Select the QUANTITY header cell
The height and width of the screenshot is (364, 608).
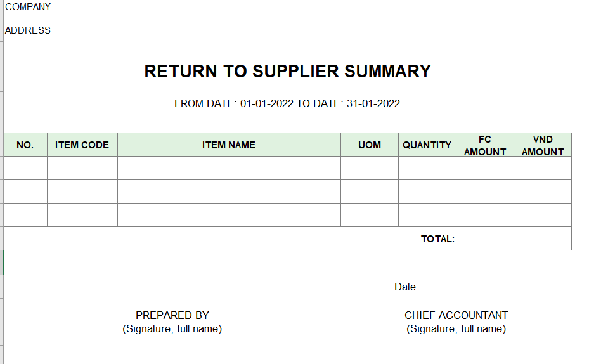[x=427, y=145]
